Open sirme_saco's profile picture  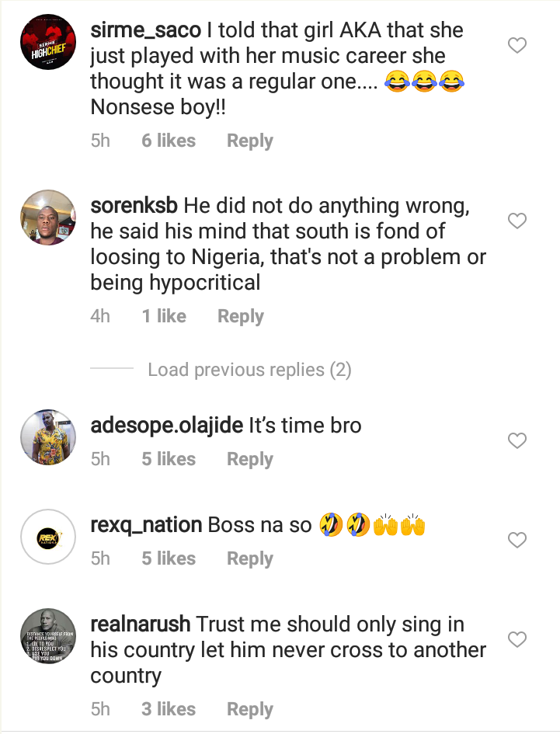point(47,45)
